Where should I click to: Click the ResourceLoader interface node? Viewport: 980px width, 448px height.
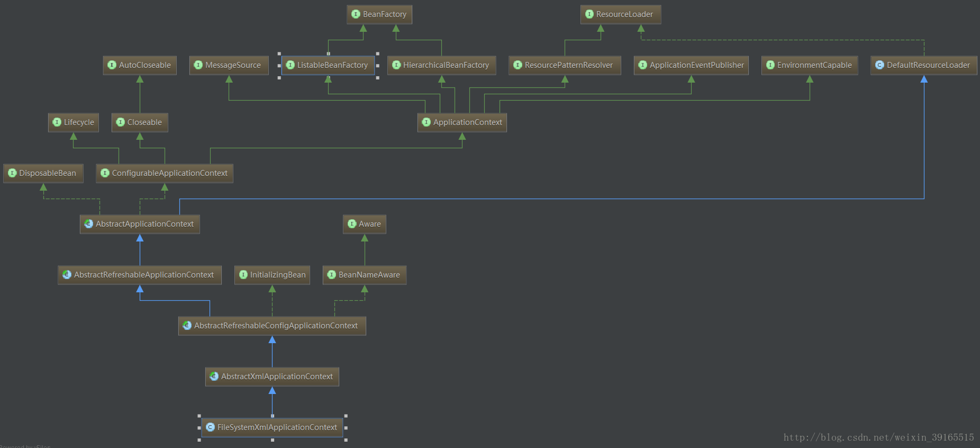[621, 14]
